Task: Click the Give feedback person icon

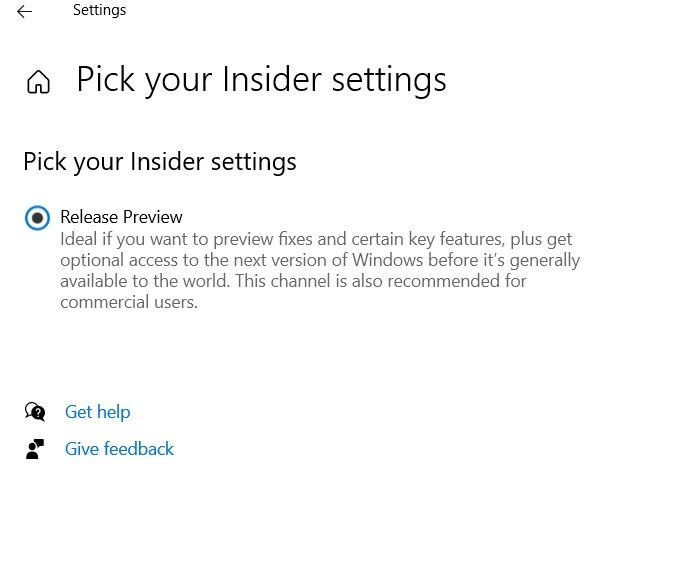Action: 35,449
